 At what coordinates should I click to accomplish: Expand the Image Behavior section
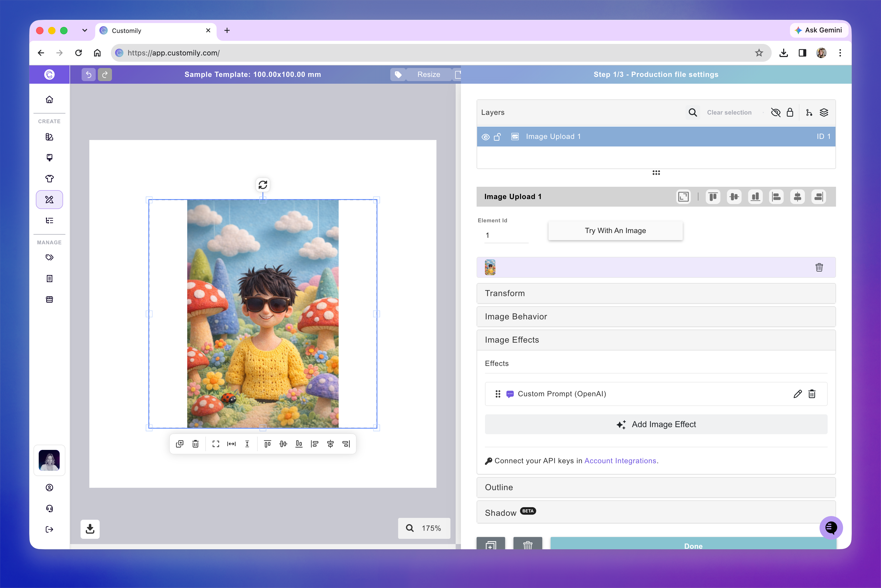(656, 316)
